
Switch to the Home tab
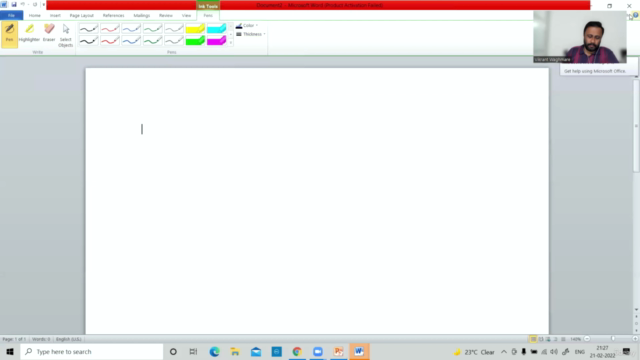pos(35,16)
